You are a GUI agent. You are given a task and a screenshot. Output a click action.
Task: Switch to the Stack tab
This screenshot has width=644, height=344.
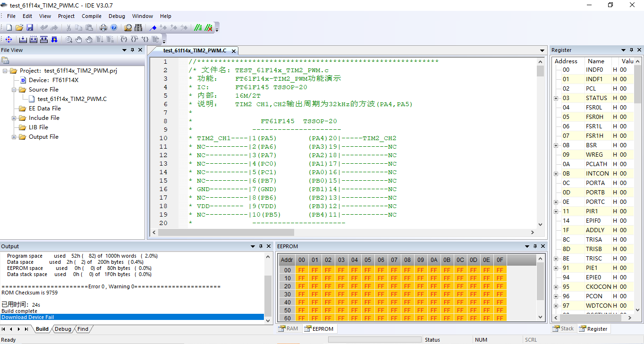(563, 329)
